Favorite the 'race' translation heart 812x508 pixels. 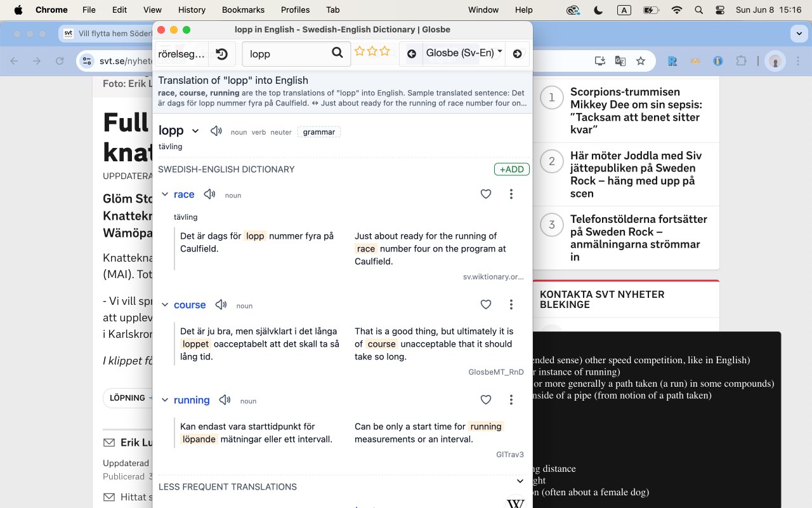486,194
